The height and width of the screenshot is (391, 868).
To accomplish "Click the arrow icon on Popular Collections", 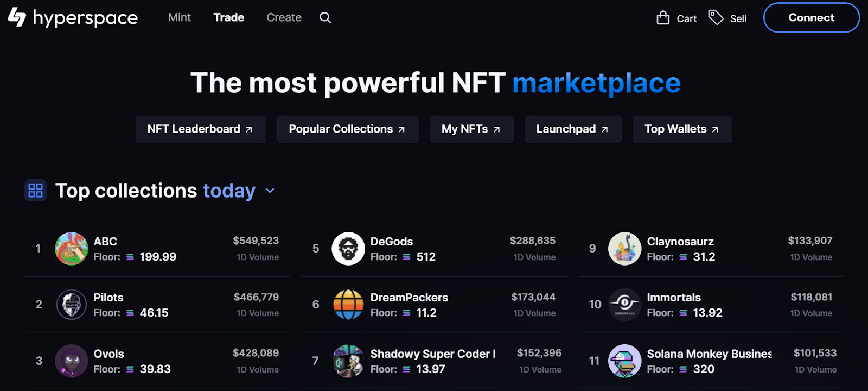I will 401,130.
